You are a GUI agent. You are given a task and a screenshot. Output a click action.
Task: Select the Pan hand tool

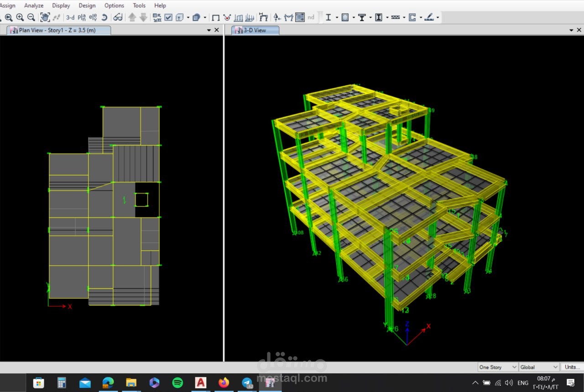click(45, 17)
